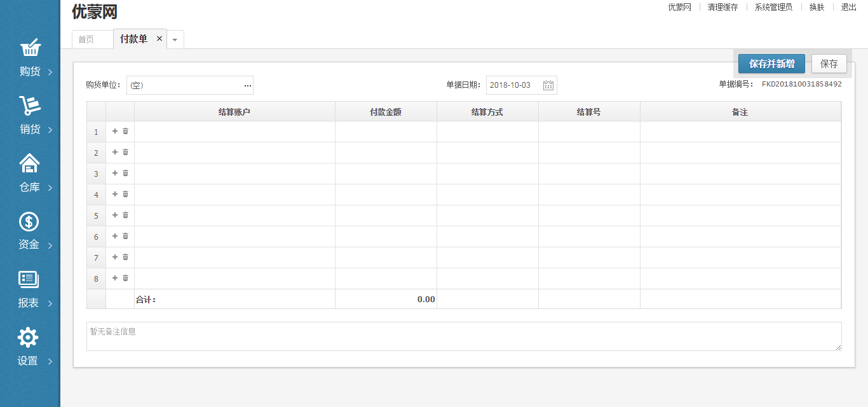Click the FKD201810031858492 document number

click(x=802, y=84)
